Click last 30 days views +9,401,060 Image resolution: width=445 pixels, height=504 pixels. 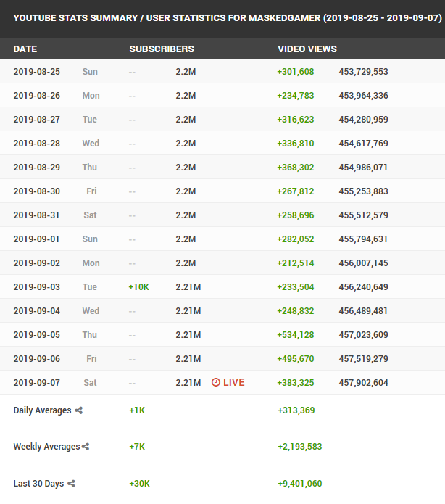[300, 484]
